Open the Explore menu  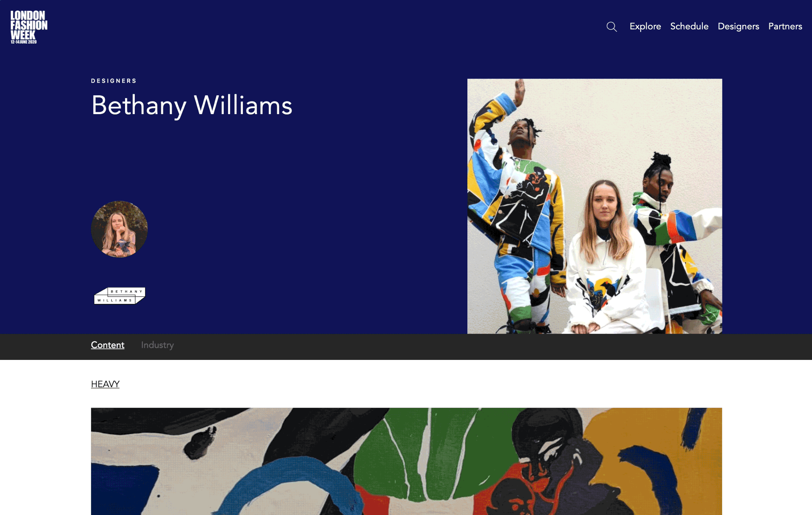point(645,26)
